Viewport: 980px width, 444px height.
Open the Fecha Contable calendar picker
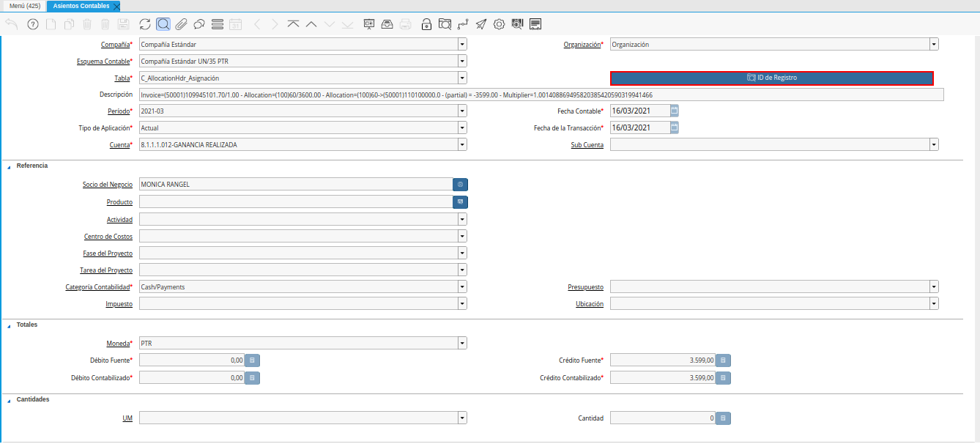pyautogui.click(x=675, y=111)
